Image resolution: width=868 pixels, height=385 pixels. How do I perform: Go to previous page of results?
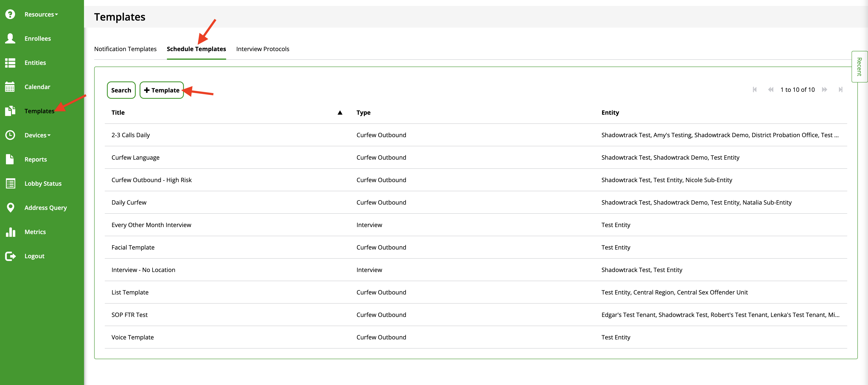[x=771, y=90]
